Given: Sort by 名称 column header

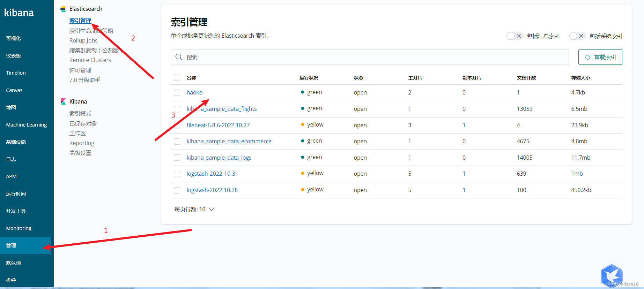Looking at the screenshot, I should [x=191, y=78].
